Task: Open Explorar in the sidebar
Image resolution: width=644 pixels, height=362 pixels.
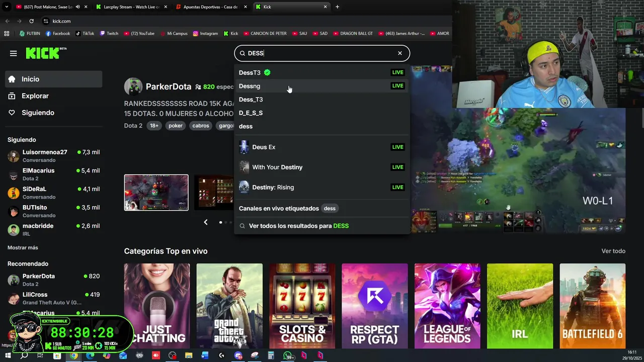Action: point(54,96)
